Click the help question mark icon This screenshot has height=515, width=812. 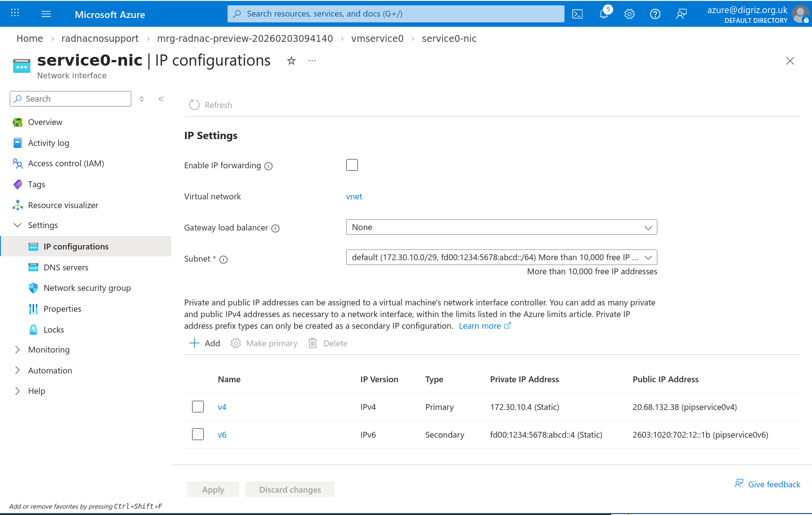(x=655, y=14)
